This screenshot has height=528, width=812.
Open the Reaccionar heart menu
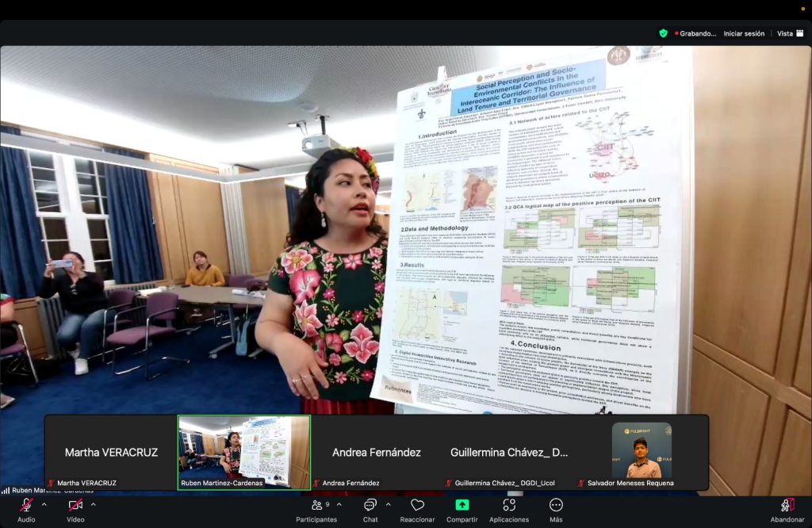click(417, 506)
